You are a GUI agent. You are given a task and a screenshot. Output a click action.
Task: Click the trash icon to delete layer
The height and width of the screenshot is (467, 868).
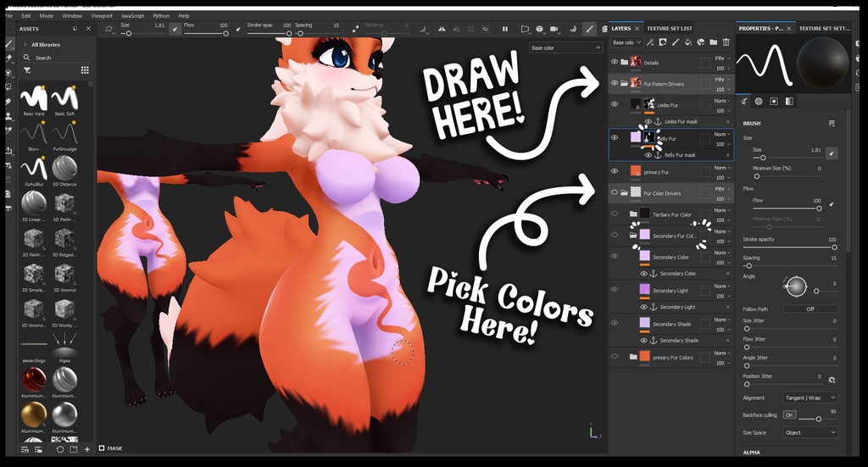[x=726, y=42]
